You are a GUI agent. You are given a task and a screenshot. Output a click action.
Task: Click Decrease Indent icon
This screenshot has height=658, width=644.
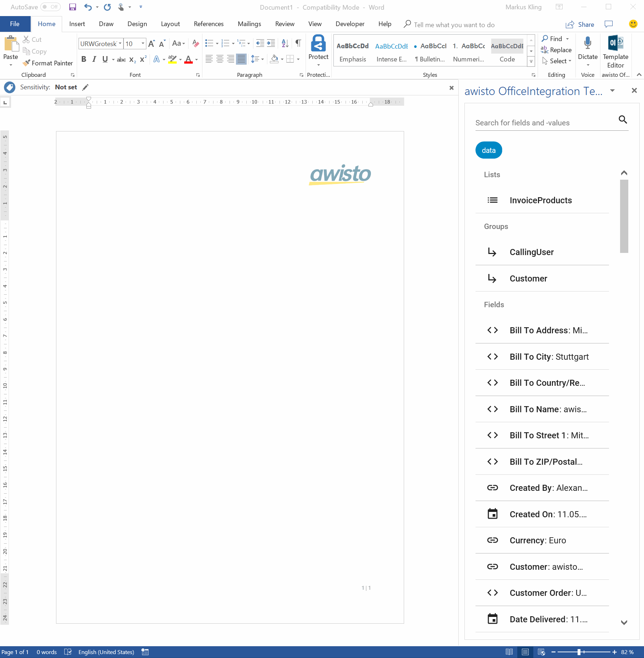pyautogui.click(x=260, y=44)
